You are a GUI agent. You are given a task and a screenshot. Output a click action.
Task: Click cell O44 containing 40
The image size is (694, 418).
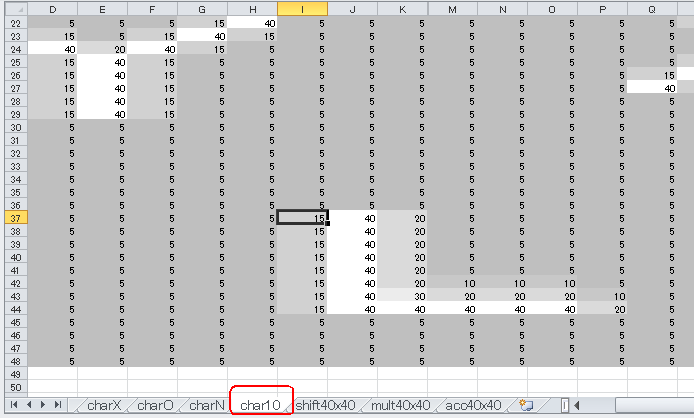pyautogui.click(x=552, y=309)
